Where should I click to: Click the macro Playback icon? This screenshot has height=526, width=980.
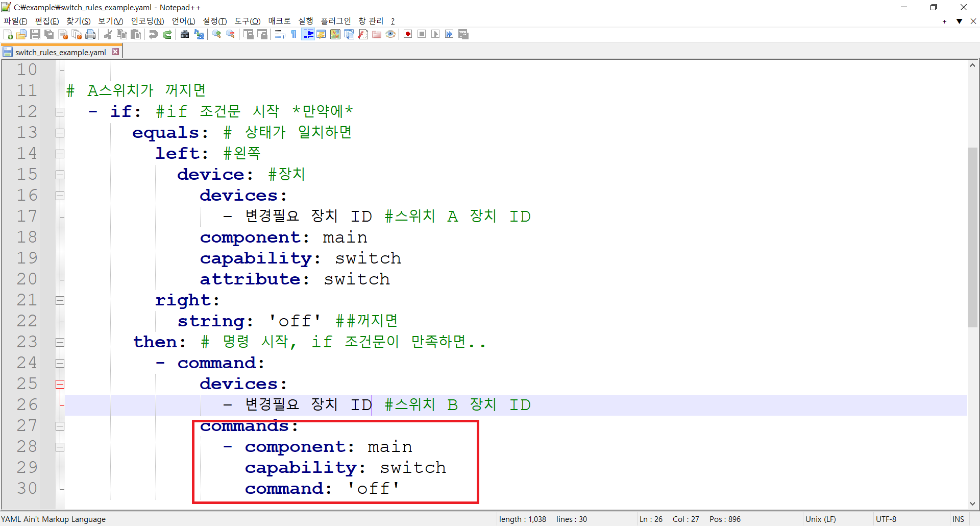(435, 34)
